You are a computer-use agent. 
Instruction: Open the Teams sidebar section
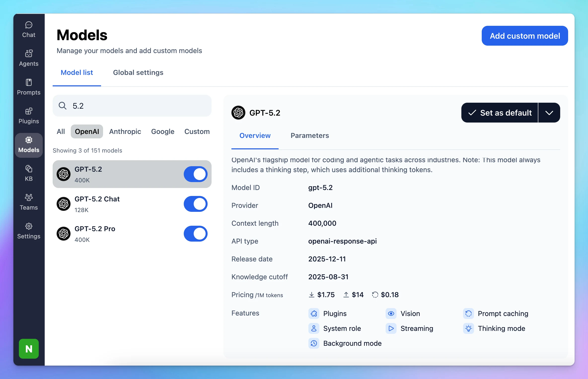click(29, 202)
